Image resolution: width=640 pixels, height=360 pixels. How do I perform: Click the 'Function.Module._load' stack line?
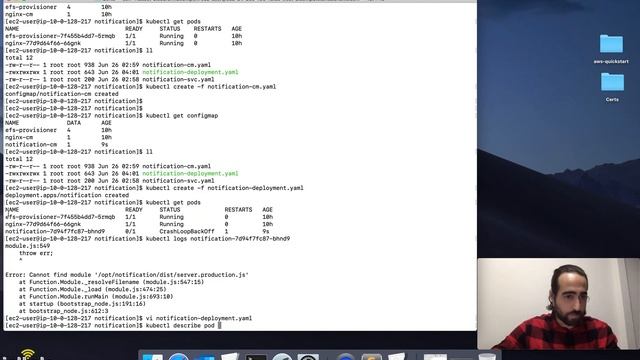92,289
